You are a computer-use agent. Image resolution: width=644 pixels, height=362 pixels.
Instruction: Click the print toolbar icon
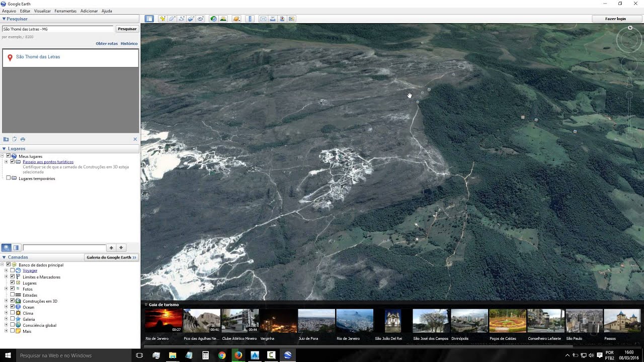click(x=272, y=19)
